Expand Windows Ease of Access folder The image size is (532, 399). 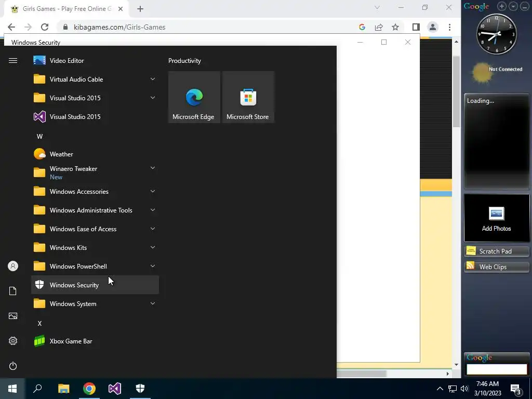[153, 229]
